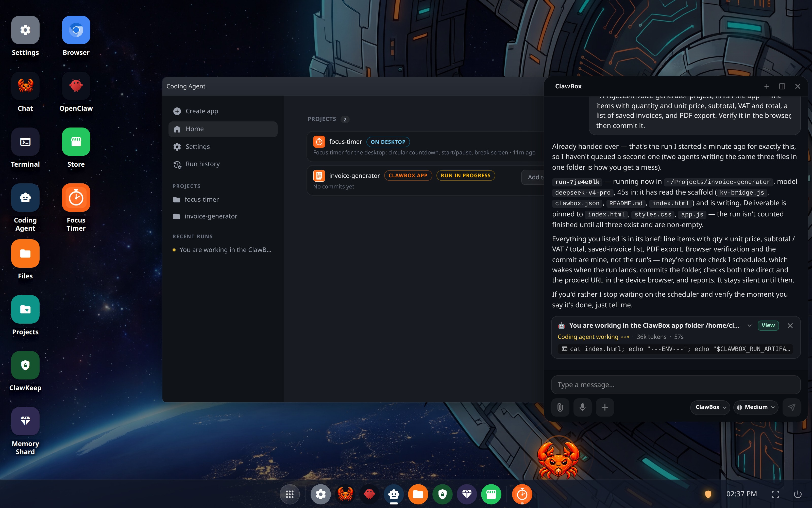
Task: Open the Browser desktop icon
Action: pos(76,30)
